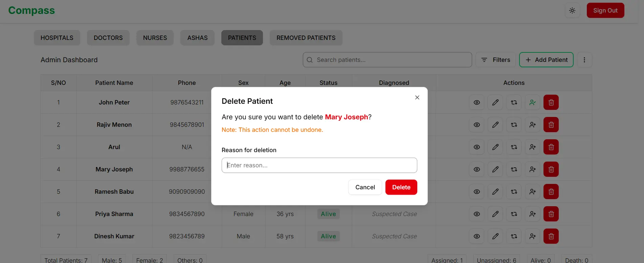The width and height of the screenshot is (644, 263).
Task: Open the HOSPITALS tab
Action: pos(57,38)
